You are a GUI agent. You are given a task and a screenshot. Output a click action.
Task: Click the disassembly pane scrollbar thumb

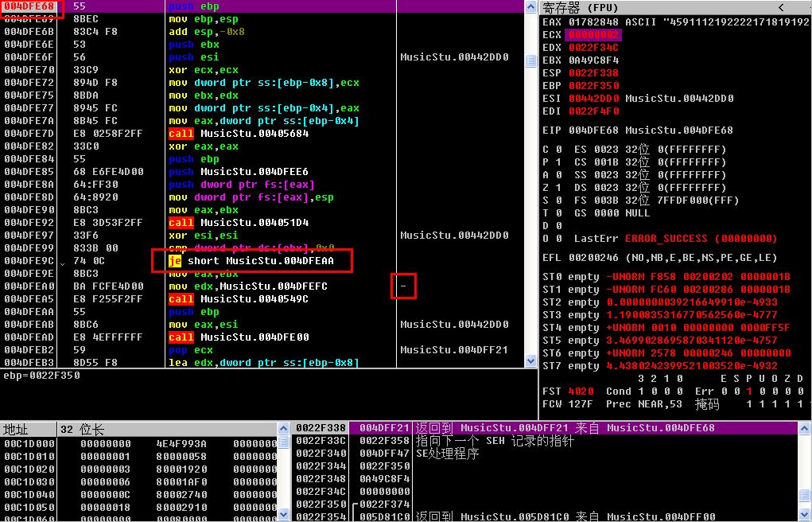(530, 60)
